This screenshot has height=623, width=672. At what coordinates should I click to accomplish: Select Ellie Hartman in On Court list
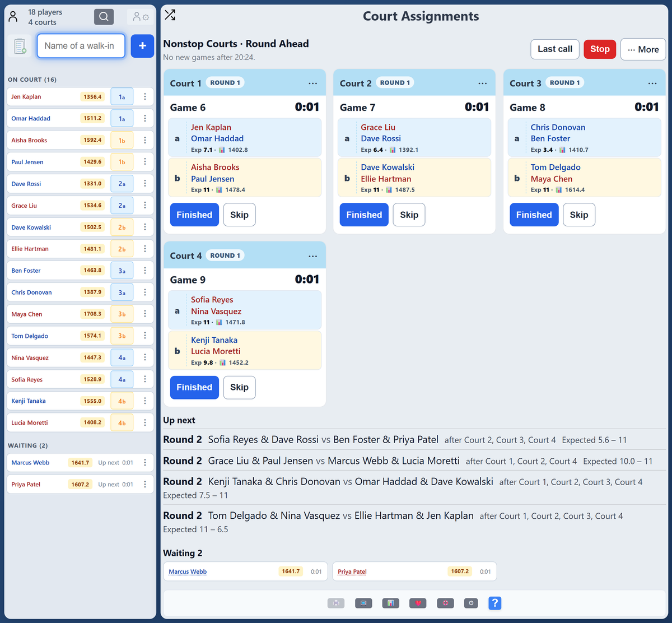(30, 249)
